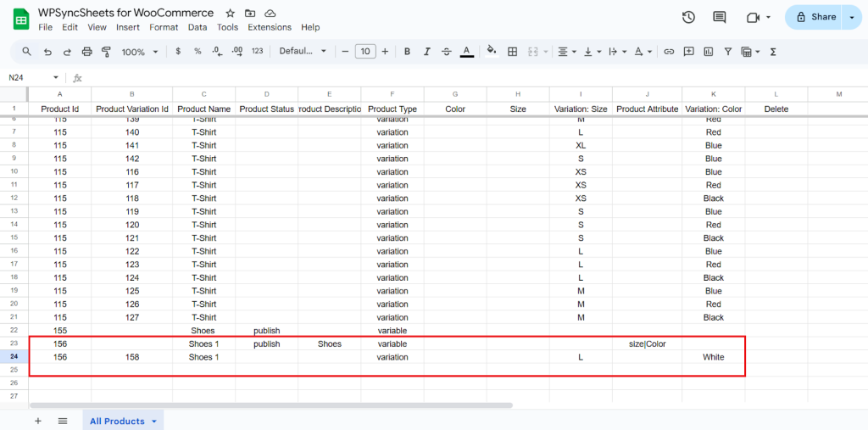Open the View menu
The height and width of the screenshot is (430, 868).
[x=97, y=27]
